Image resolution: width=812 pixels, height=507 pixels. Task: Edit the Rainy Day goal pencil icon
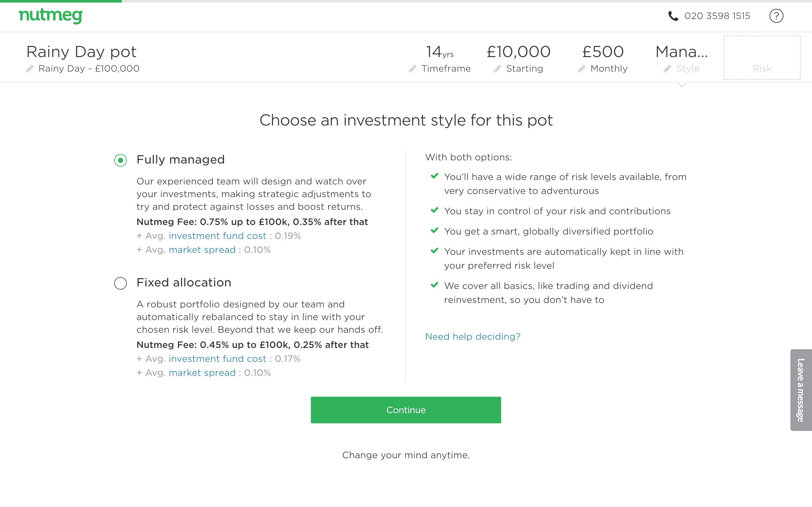tap(30, 69)
